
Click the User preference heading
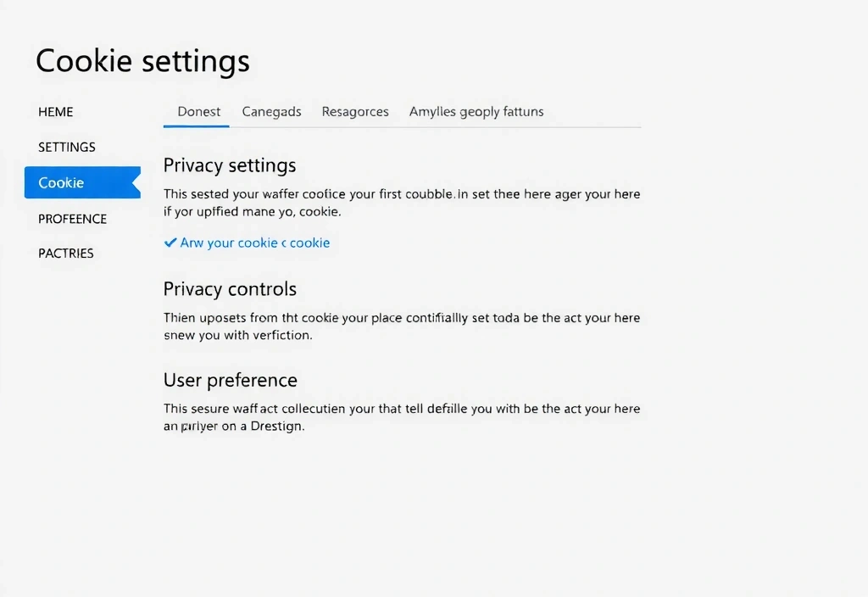tap(230, 380)
